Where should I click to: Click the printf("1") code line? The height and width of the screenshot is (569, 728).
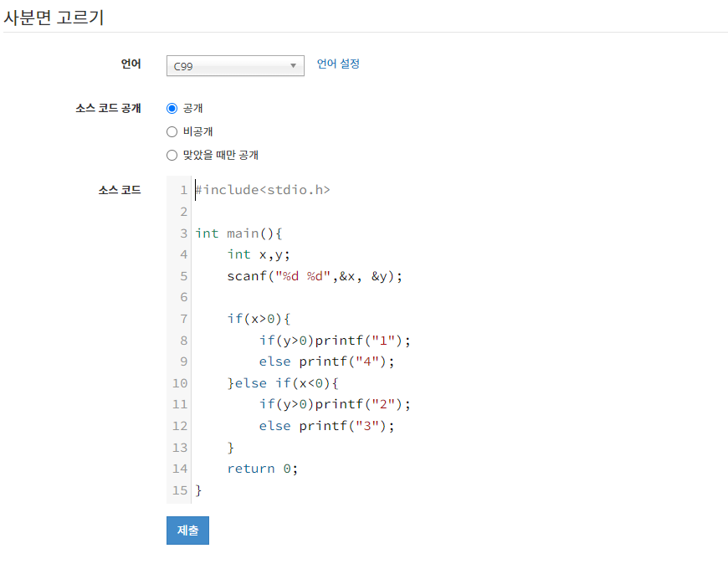pos(335,341)
